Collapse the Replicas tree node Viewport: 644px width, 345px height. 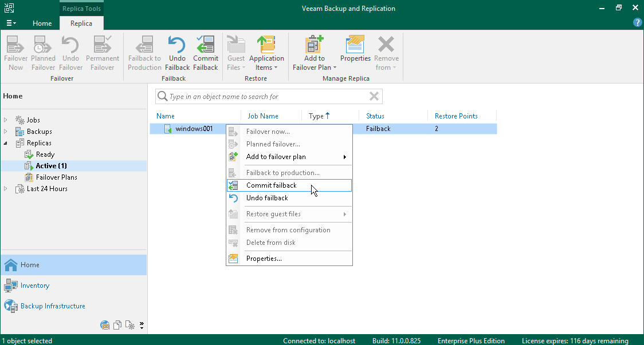tap(6, 143)
